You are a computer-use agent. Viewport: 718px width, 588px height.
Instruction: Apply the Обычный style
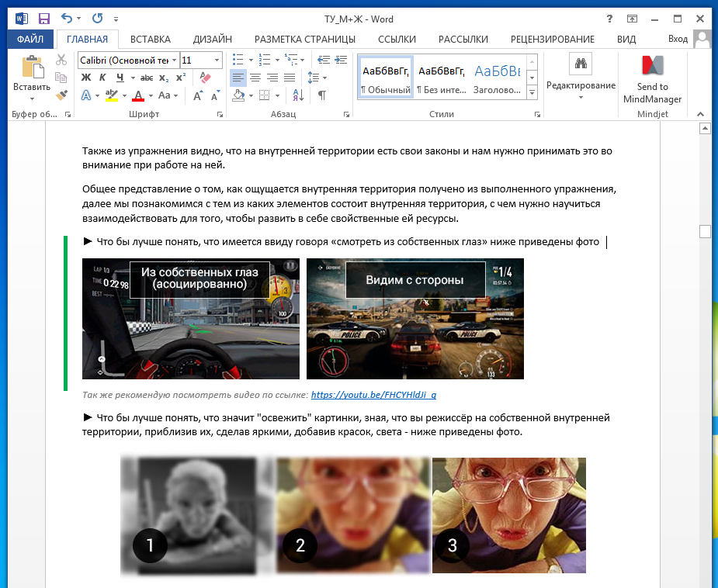tap(386, 77)
